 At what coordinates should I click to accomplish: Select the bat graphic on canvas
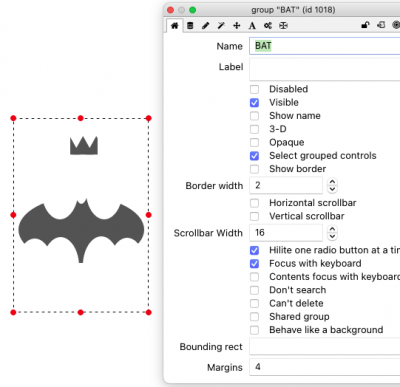[x=81, y=230]
